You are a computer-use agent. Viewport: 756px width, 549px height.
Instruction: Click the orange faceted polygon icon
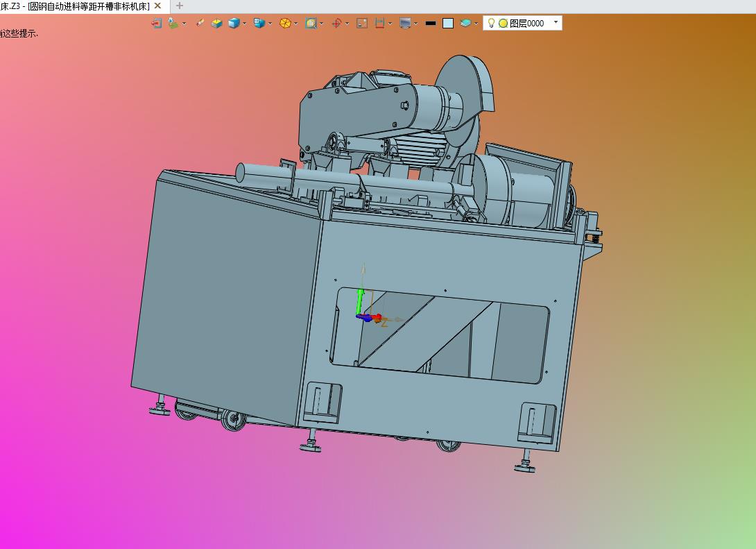285,23
